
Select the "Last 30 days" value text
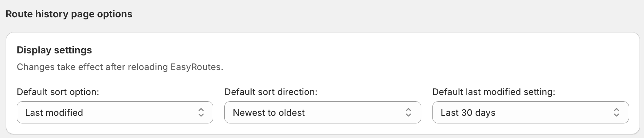pyautogui.click(x=468, y=113)
